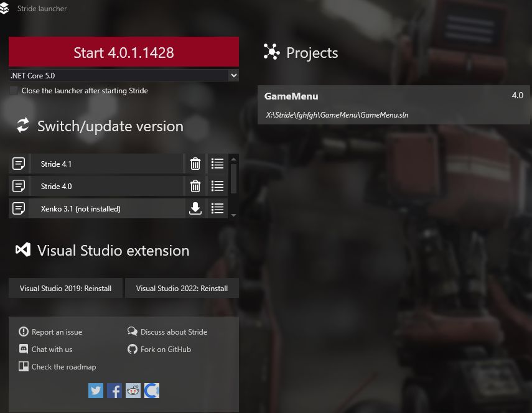Viewport: 532px width, 413px height.
Task: Enable Close the launcher after starting Stride
Action: point(14,91)
